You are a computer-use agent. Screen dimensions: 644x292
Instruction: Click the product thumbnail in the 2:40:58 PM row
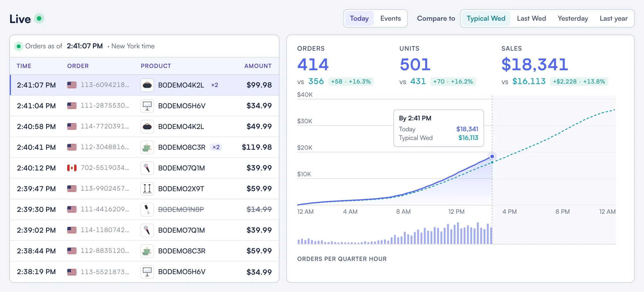coord(147,127)
